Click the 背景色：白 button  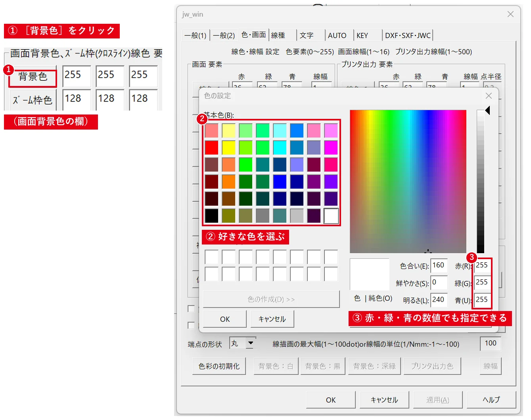276,366
